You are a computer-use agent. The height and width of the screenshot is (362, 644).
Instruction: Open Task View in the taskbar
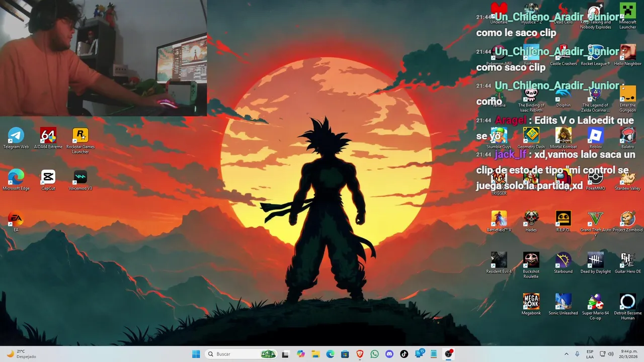pyautogui.click(x=285, y=354)
